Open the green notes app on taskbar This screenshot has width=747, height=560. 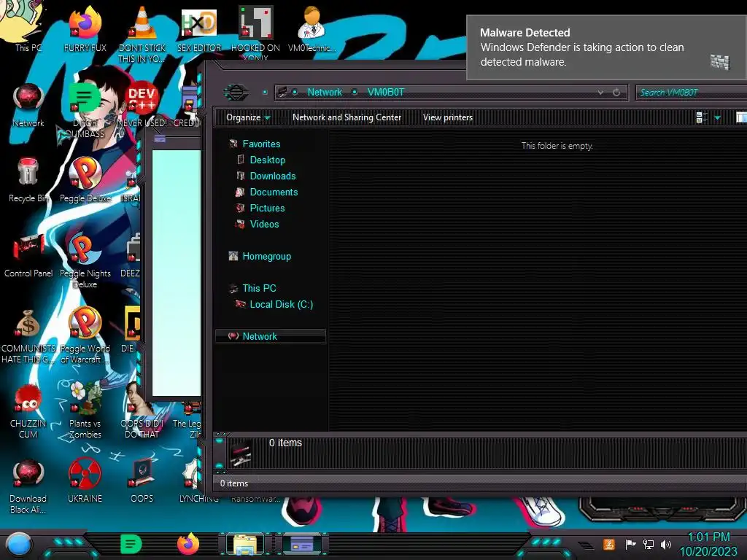[x=131, y=544]
